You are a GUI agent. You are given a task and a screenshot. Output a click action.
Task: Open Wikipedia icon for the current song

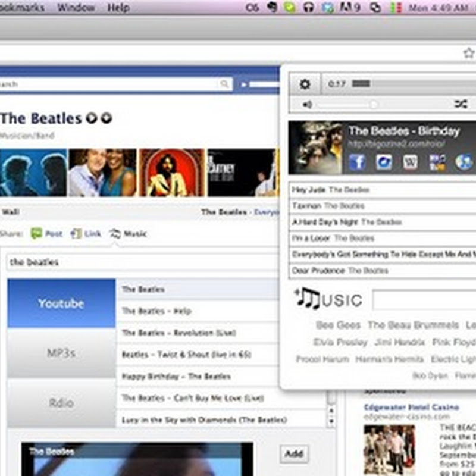(410, 162)
